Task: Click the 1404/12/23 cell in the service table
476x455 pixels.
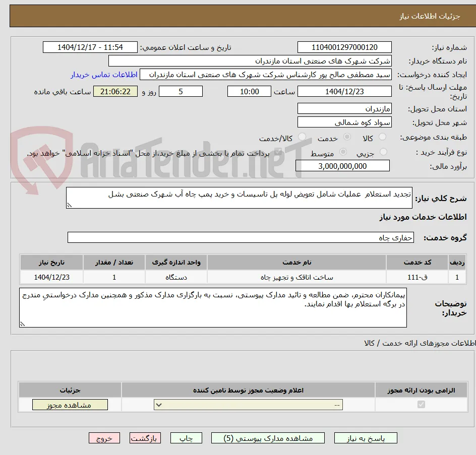Action: tap(51, 277)
